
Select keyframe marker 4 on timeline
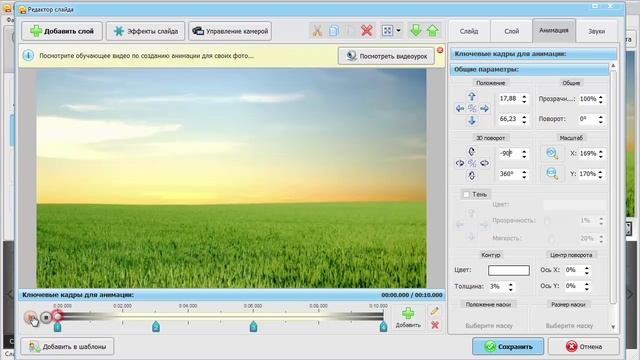tap(383, 327)
